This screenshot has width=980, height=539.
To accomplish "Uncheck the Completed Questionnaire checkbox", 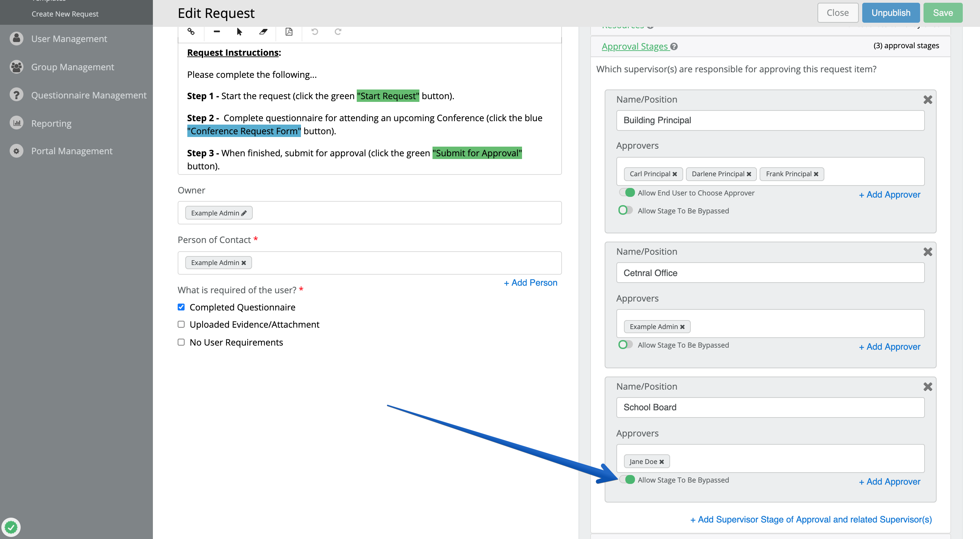I will tap(181, 307).
